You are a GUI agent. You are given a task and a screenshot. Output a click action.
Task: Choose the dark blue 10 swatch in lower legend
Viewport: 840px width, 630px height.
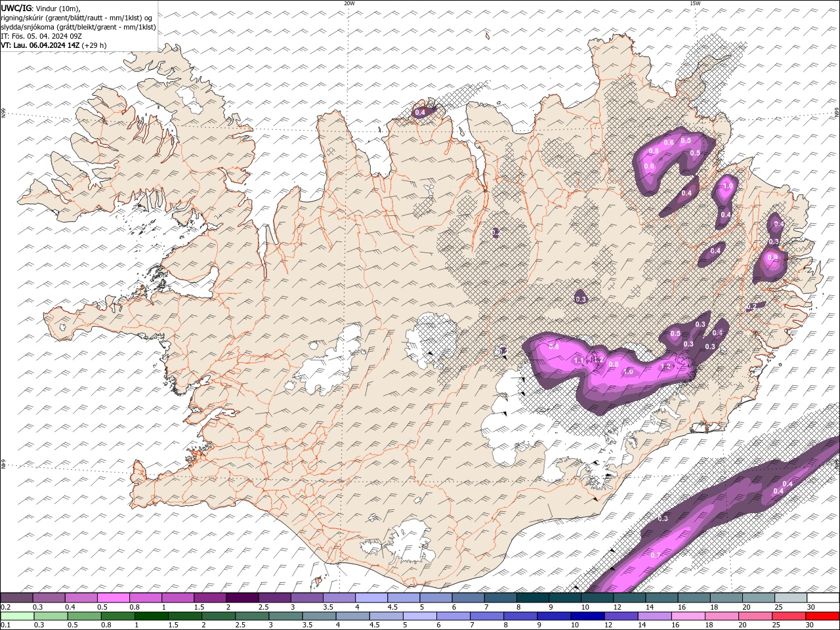point(588,616)
